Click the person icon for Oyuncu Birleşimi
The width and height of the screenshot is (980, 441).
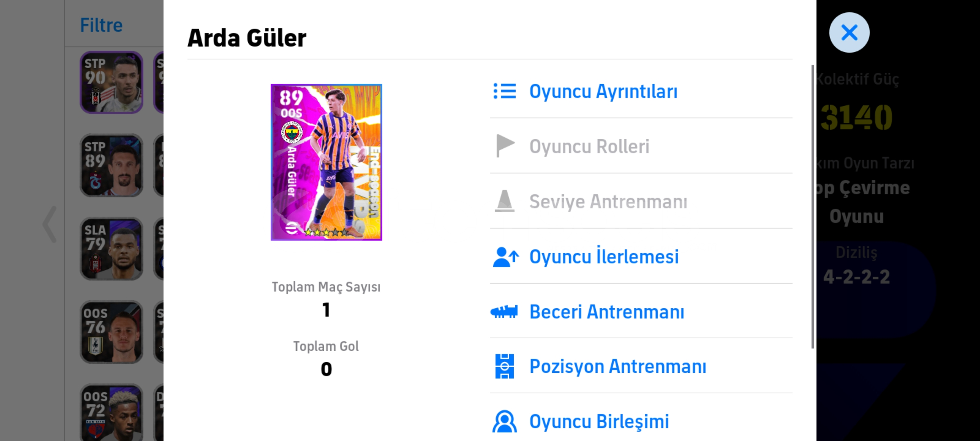[x=505, y=421]
